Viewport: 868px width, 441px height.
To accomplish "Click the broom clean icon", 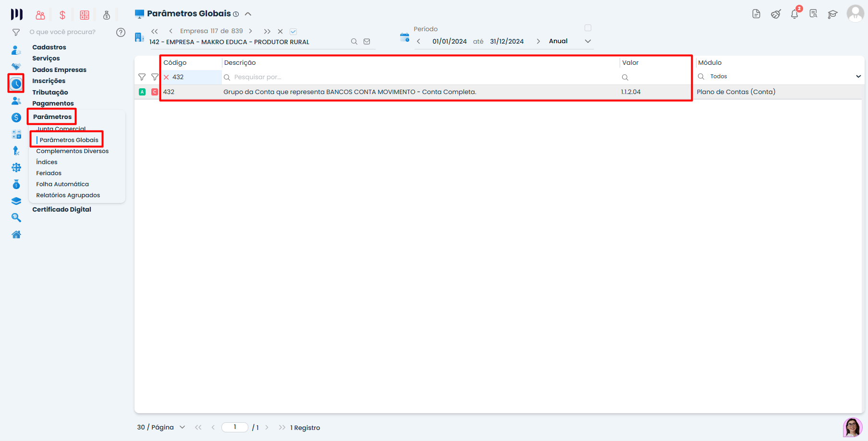I will tap(775, 14).
